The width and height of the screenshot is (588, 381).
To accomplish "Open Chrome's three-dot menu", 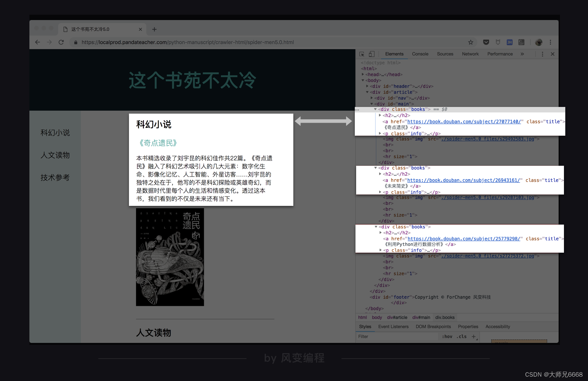I will 550,42.
